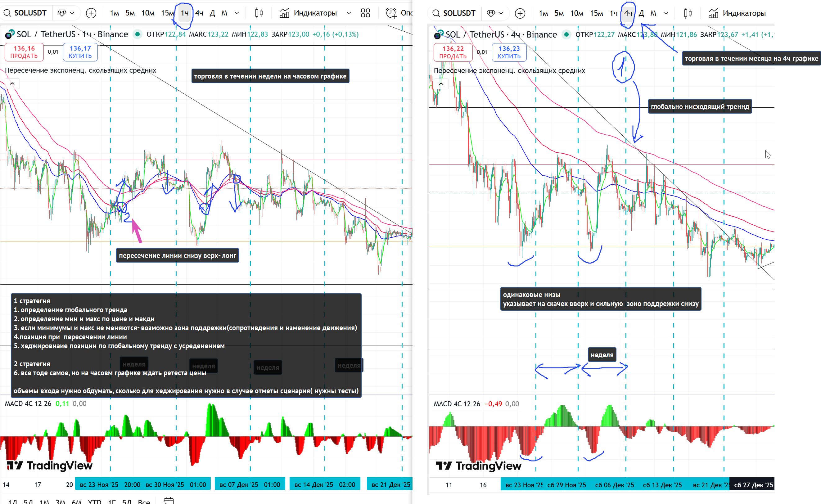Image resolution: width=821 pixels, height=504 pixels.
Task: Click the blue КУПИТЬ 136,23 button on right chart
Action: [509, 52]
